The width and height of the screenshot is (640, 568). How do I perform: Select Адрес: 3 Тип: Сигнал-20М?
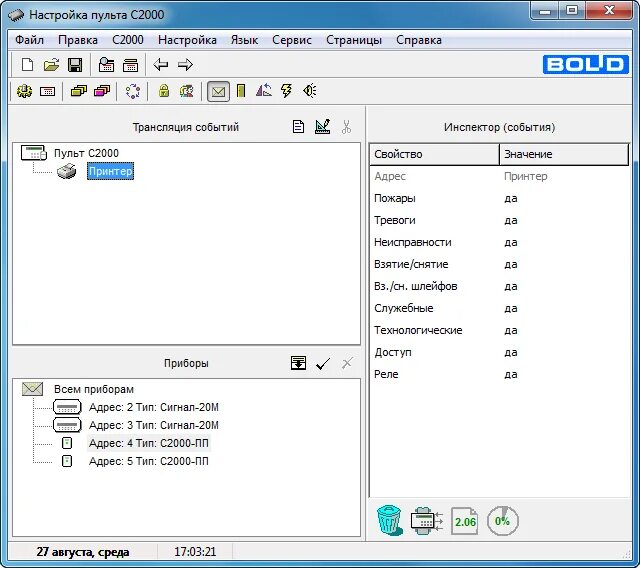tap(154, 425)
